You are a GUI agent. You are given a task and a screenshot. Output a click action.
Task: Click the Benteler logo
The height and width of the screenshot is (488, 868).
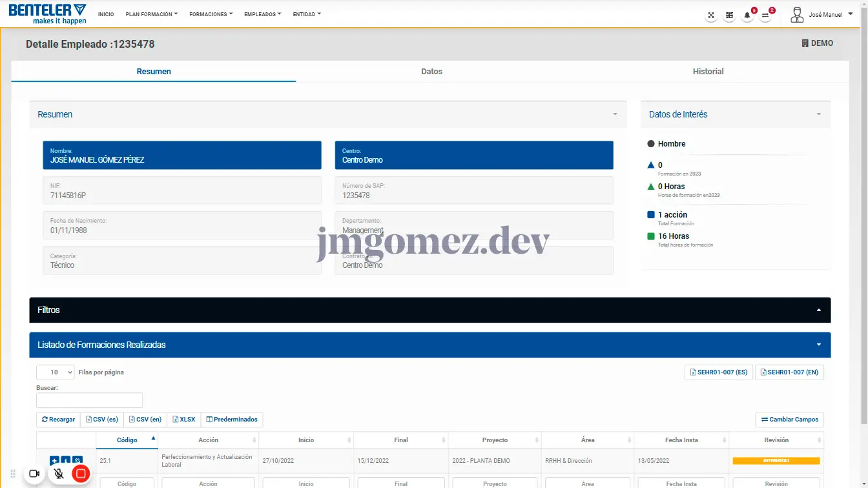coord(47,14)
